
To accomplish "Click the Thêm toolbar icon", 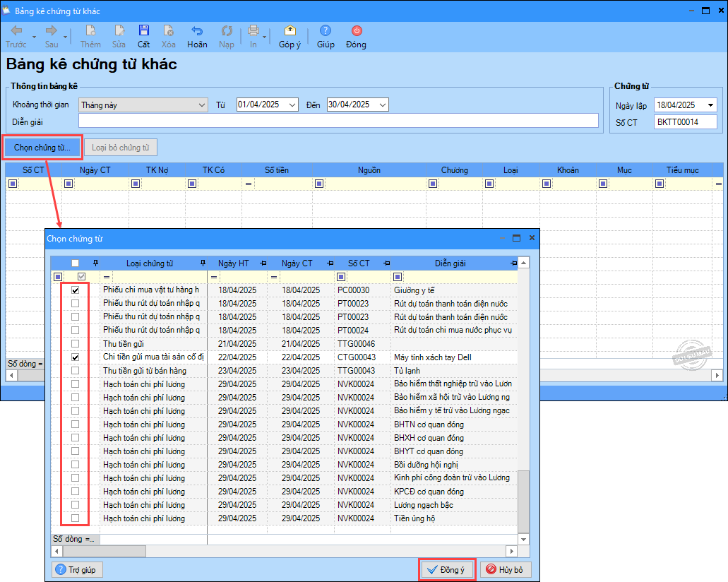I will [x=90, y=37].
